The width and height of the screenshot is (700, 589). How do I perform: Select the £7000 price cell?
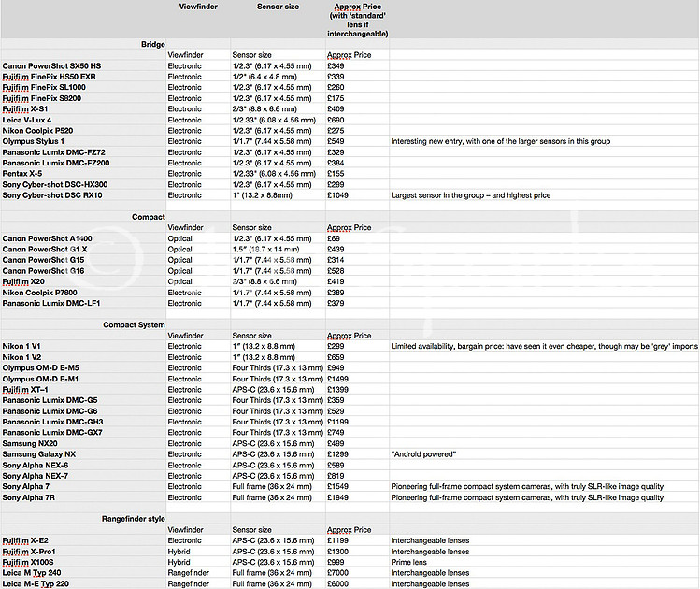coord(340,572)
